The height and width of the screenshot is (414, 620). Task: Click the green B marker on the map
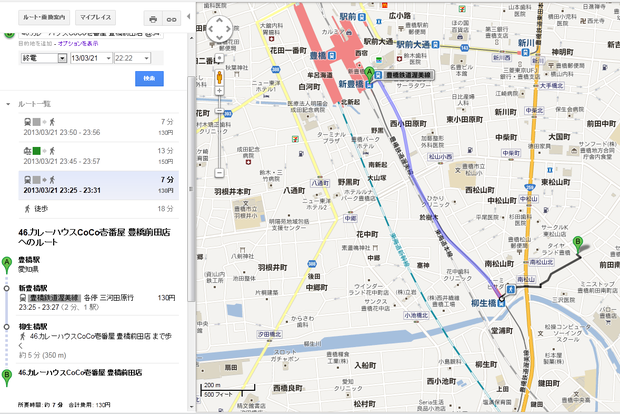(578, 244)
